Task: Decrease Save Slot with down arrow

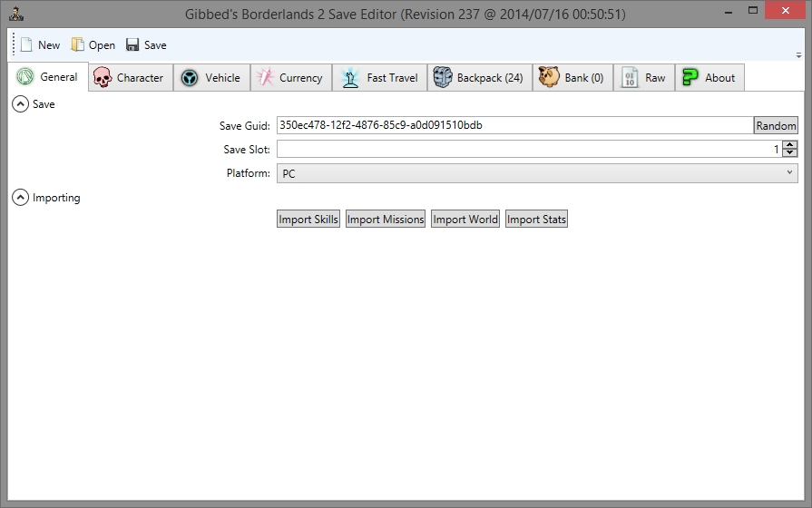Action: click(790, 153)
